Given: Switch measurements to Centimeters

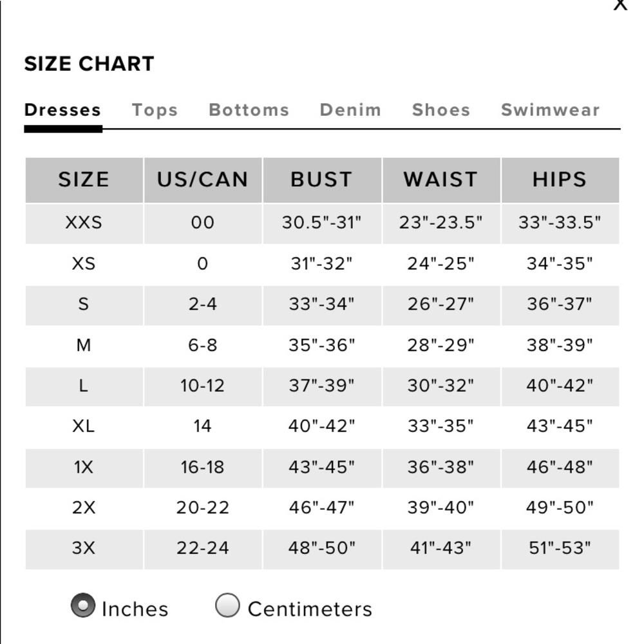Looking at the screenshot, I should tap(227, 605).
